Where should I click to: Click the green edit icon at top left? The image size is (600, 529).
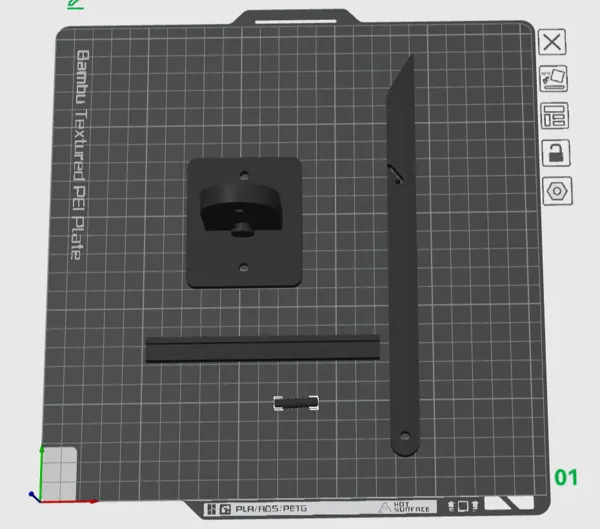click(x=75, y=4)
